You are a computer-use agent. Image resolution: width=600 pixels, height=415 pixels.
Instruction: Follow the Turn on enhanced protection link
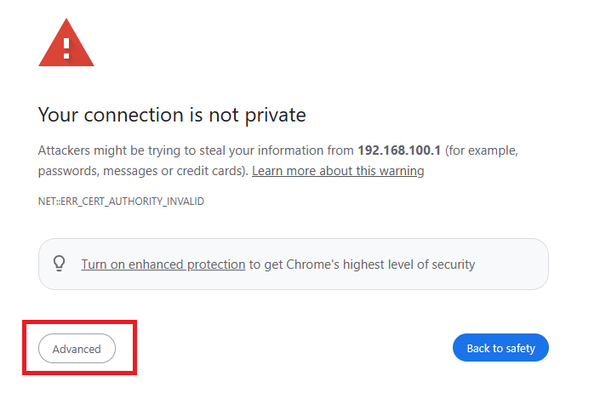(163, 265)
